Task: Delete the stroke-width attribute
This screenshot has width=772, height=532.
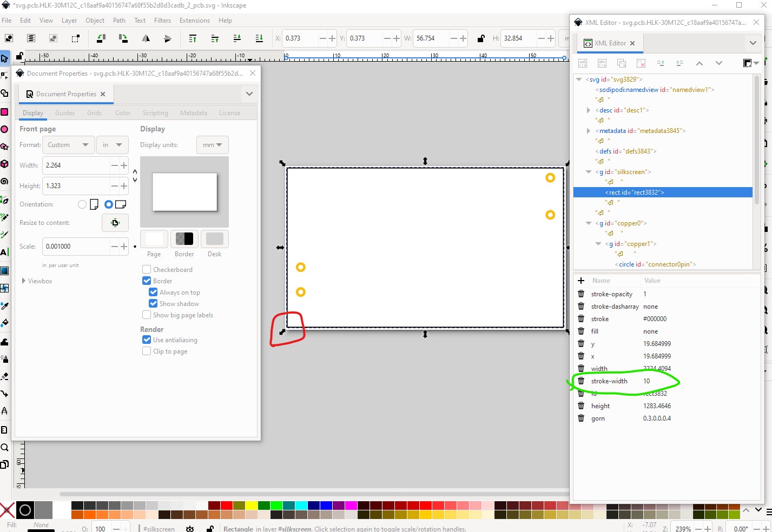Action: (x=581, y=381)
